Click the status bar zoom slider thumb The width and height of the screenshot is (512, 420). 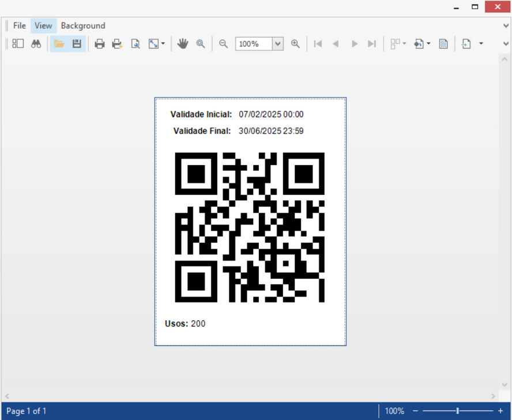coord(457,411)
